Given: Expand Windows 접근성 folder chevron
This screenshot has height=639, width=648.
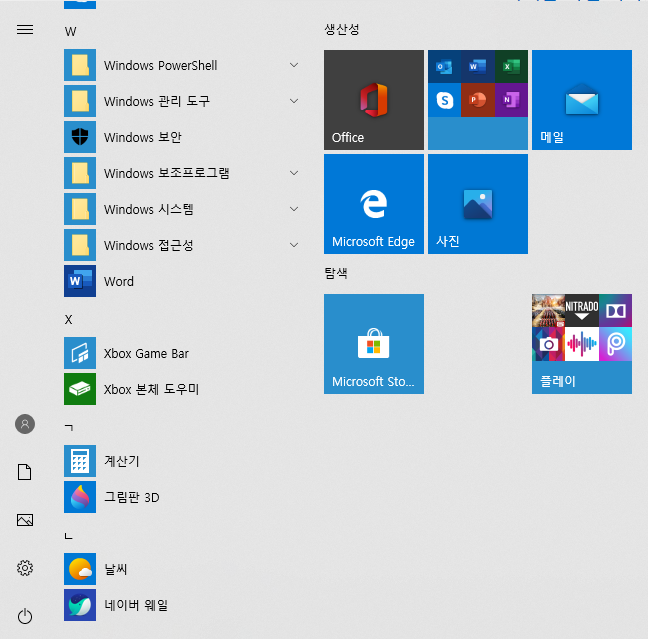Looking at the screenshot, I should tap(294, 245).
